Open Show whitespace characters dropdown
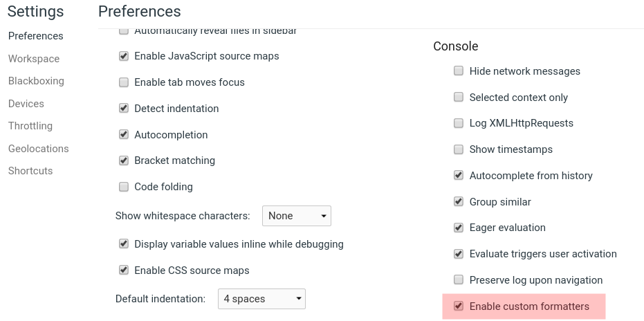Screen dimensions: 644x321 click(x=297, y=216)
